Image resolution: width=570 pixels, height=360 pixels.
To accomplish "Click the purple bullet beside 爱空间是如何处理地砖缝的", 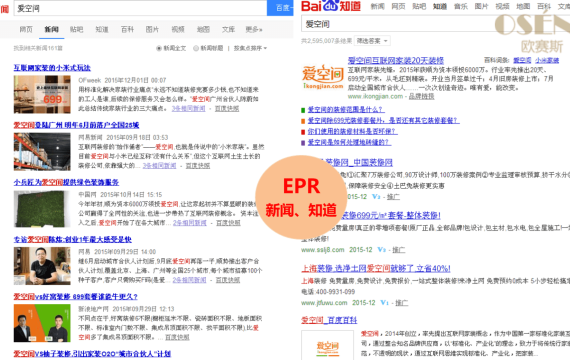I will (303, 143).
